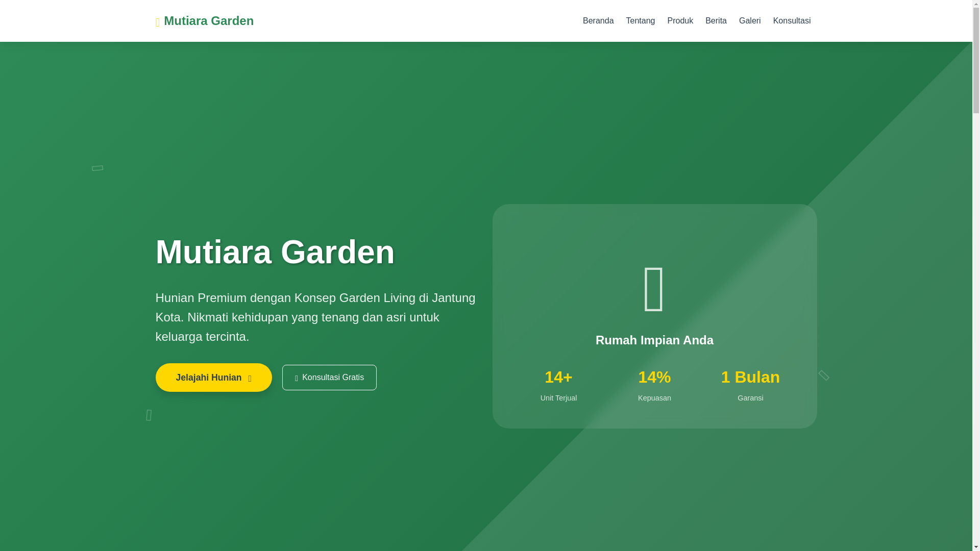
Task: Click the logo icon beside Mutiara Garden
Action: (x=158, y=22)
